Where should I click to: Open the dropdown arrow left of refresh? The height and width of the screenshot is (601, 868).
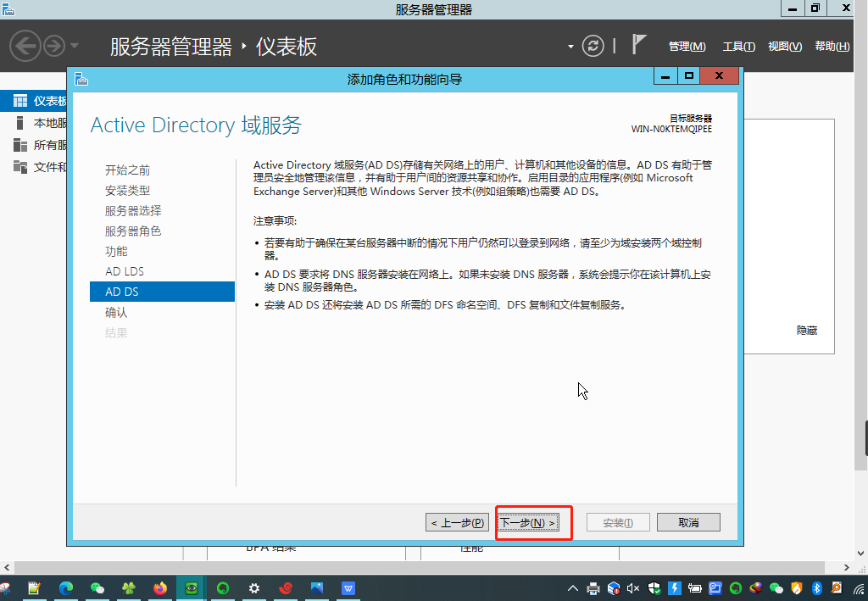(570, 47)
